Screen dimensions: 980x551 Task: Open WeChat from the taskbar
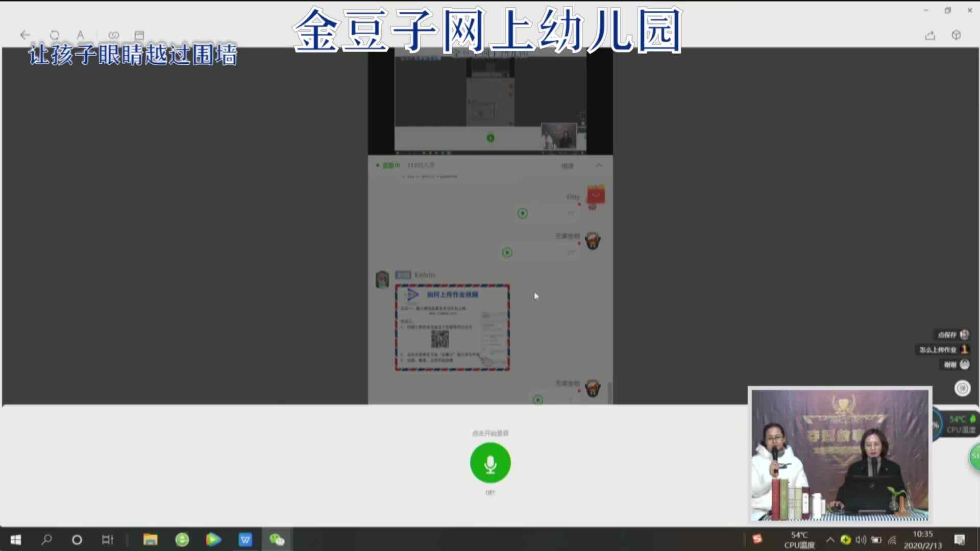[x=277, y=539]
